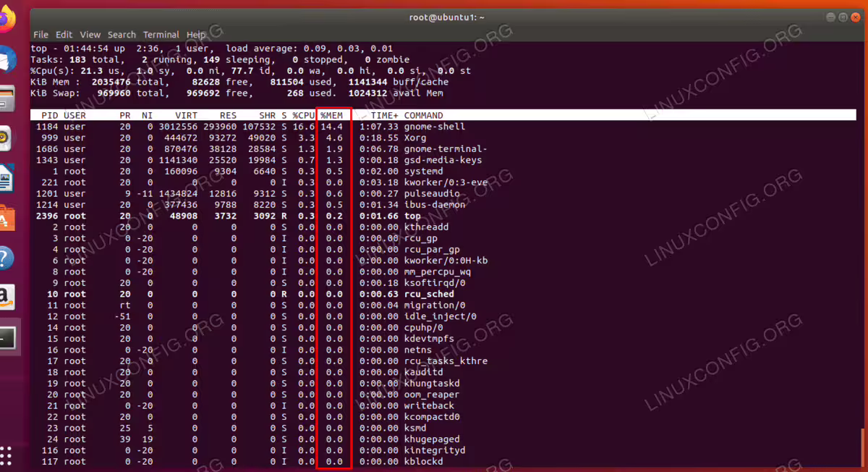
Task: Select the pulseaudio process name
Action: click(x=432, y=193)
